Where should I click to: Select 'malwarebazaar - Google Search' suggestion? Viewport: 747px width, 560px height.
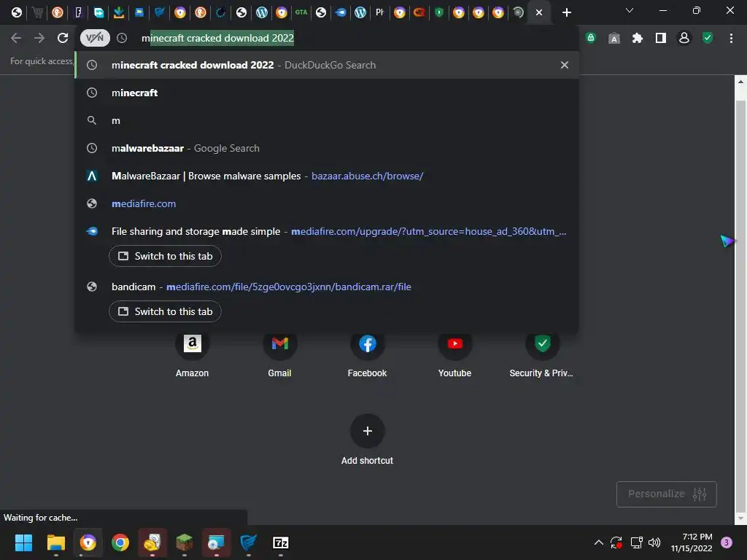pos(327,148)
